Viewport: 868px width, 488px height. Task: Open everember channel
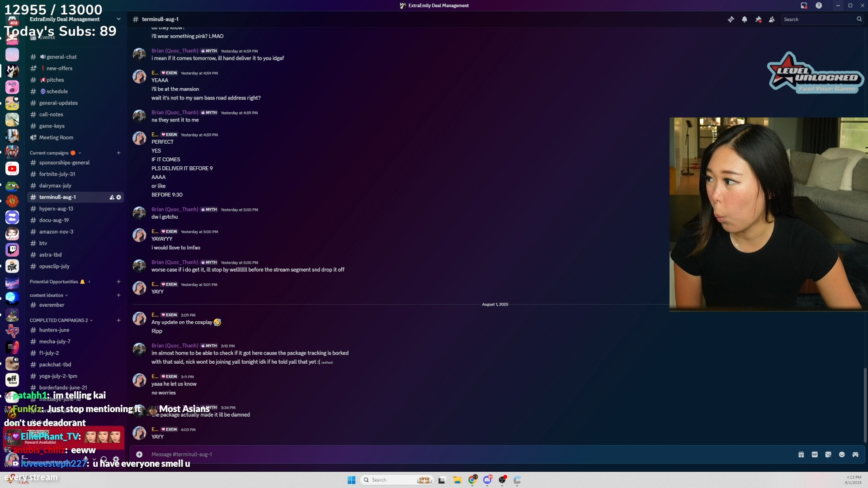75,305
